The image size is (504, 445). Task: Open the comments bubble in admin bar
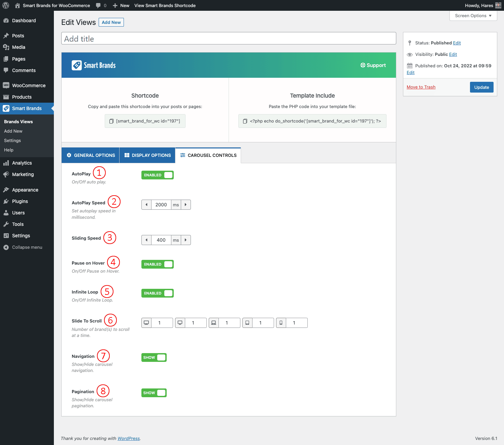click(x=98, y=5)
